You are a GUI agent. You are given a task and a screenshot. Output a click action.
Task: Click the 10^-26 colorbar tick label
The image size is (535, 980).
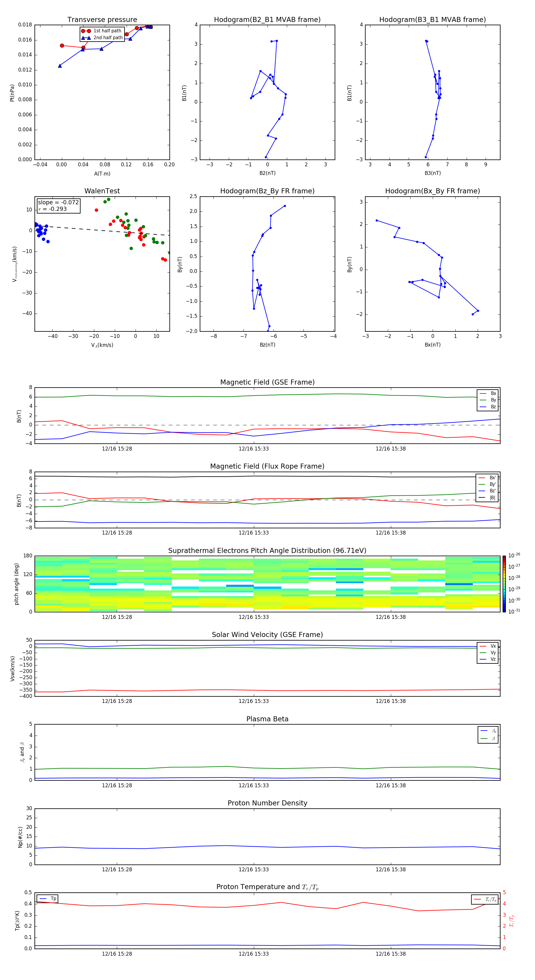point(514,555)
